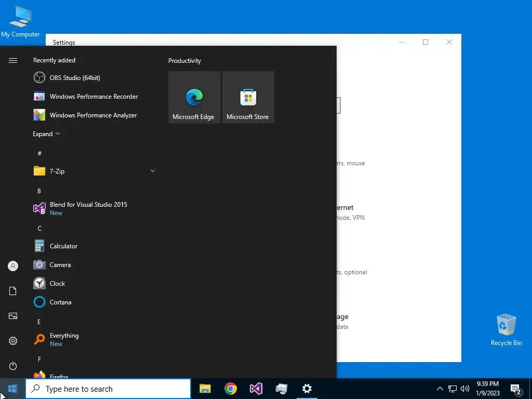The width and height of the screenshot is (532, 399).
Task: Open the network status tray icon
Action: click(453, 389)
